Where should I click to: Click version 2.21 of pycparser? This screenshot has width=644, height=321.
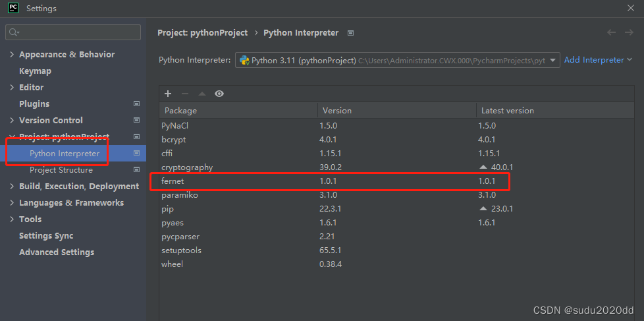(x=327, y=237)
